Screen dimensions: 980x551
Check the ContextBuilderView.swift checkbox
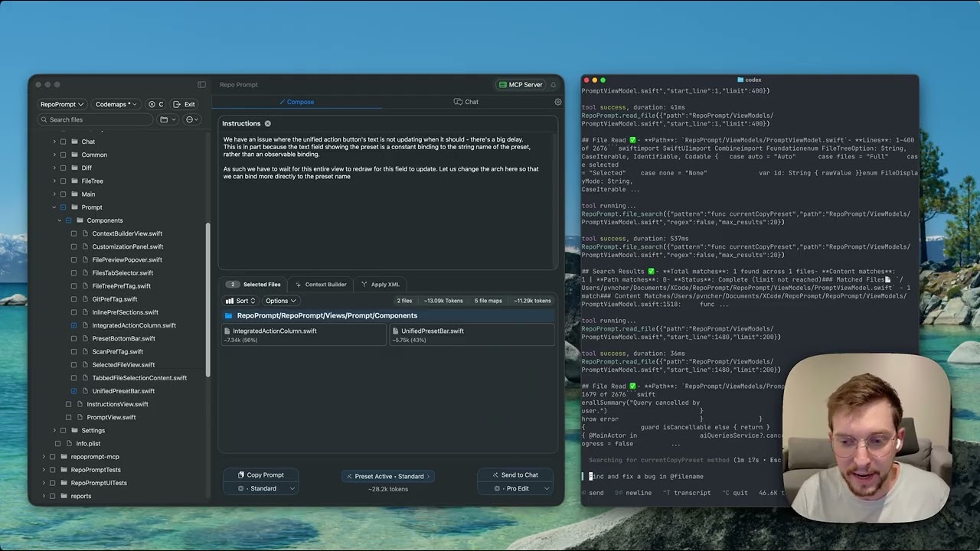pyautogui.click(x=74, y=233)
